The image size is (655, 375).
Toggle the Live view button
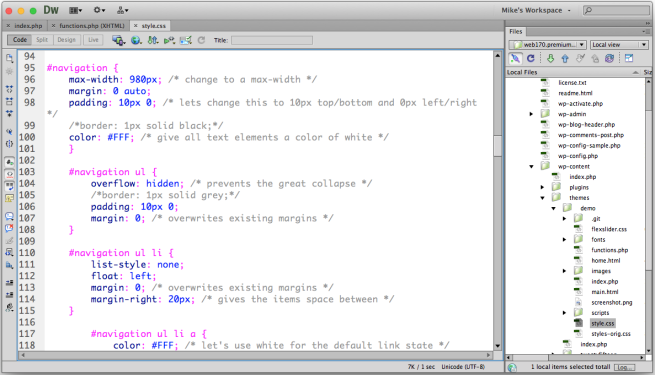coord(93,40)
